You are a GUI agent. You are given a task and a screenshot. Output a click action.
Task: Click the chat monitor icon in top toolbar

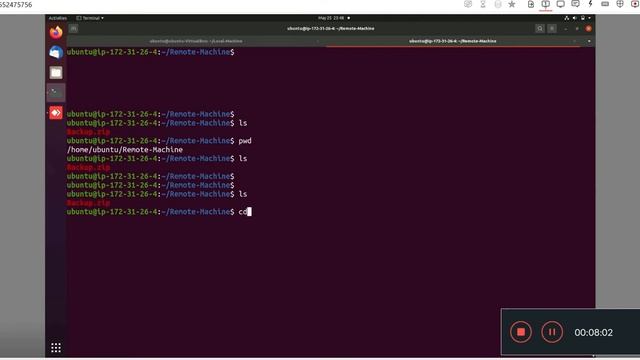point(575,4)
